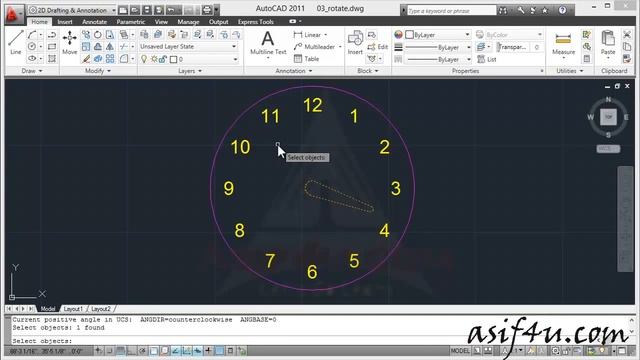Expand the Annotation panel

coord(293,71)
